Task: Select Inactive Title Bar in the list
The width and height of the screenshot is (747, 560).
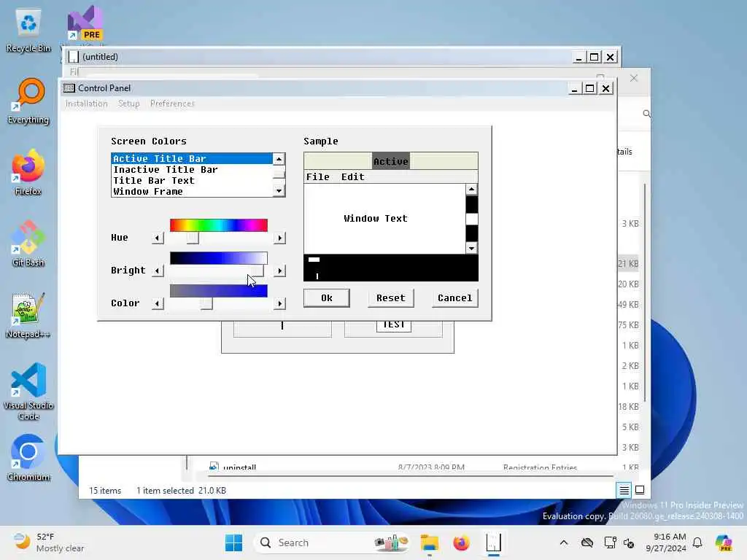Action: click(192, 169)
